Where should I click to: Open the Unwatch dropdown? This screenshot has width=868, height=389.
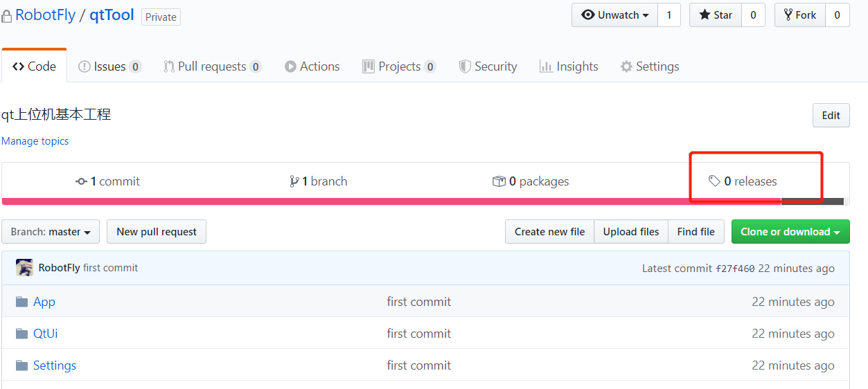[x=614, y=15]
